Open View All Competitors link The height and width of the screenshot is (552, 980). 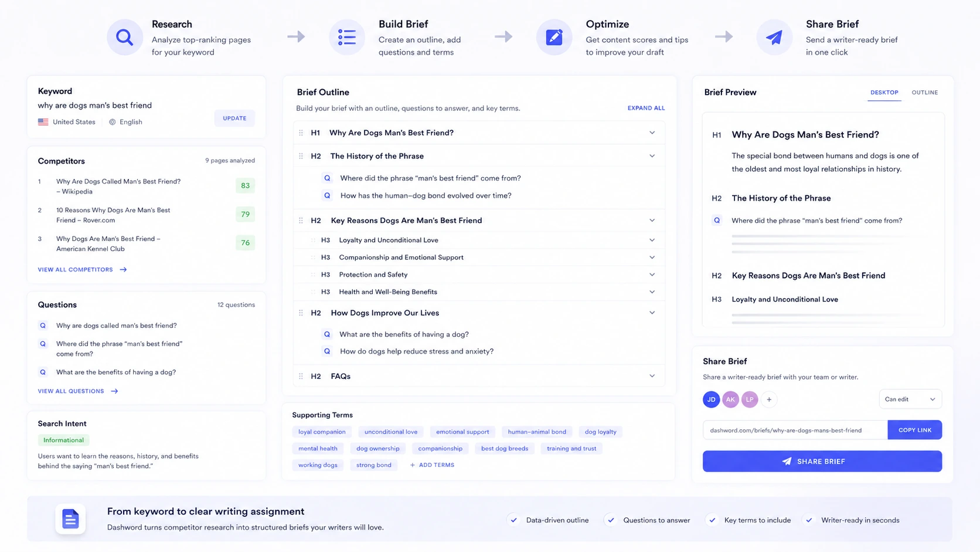click(82, 270)
